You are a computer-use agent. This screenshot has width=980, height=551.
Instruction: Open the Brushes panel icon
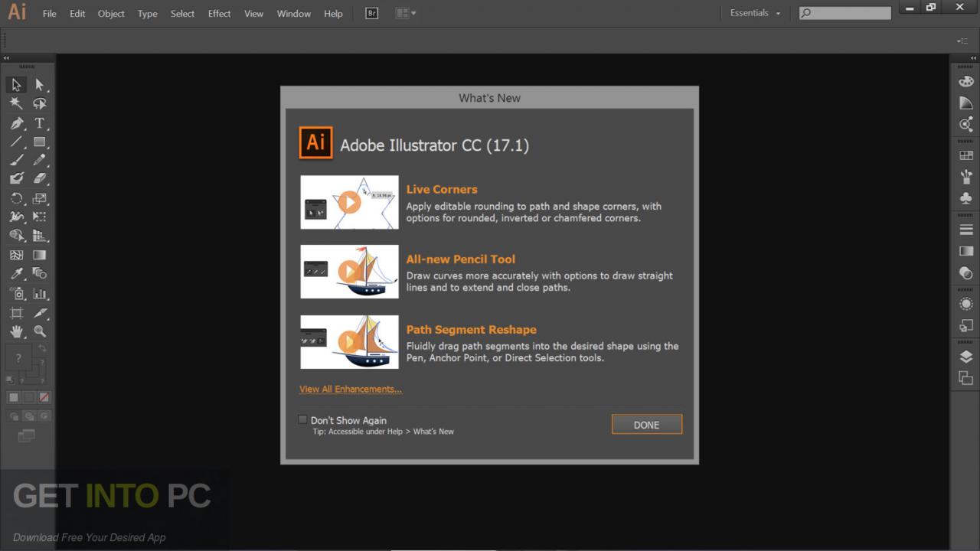click(x=966, y=177)
